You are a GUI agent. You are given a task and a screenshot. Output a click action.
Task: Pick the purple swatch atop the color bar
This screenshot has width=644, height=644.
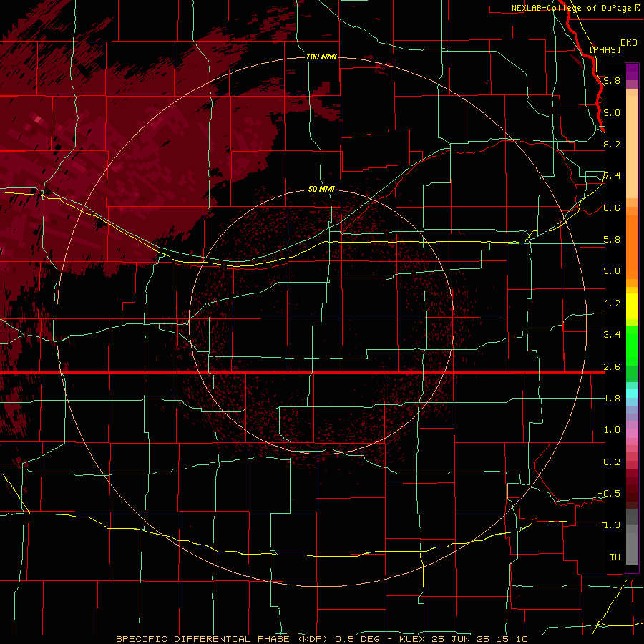(x=632, y=72)
